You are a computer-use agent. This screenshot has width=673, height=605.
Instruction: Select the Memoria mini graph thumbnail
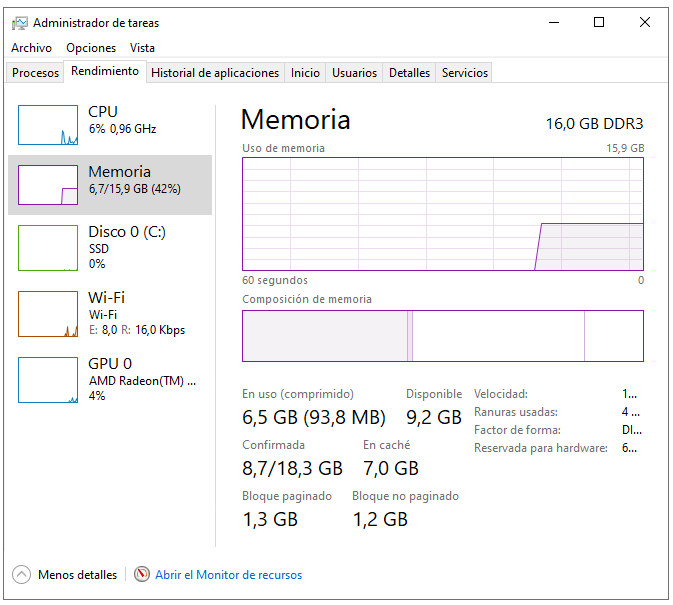[48, 185]
